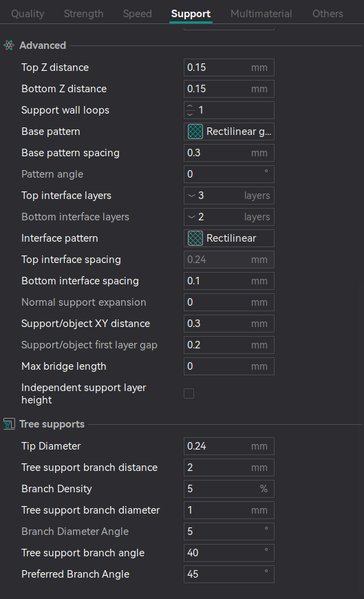Open the Strength tab

click(83, 14)
